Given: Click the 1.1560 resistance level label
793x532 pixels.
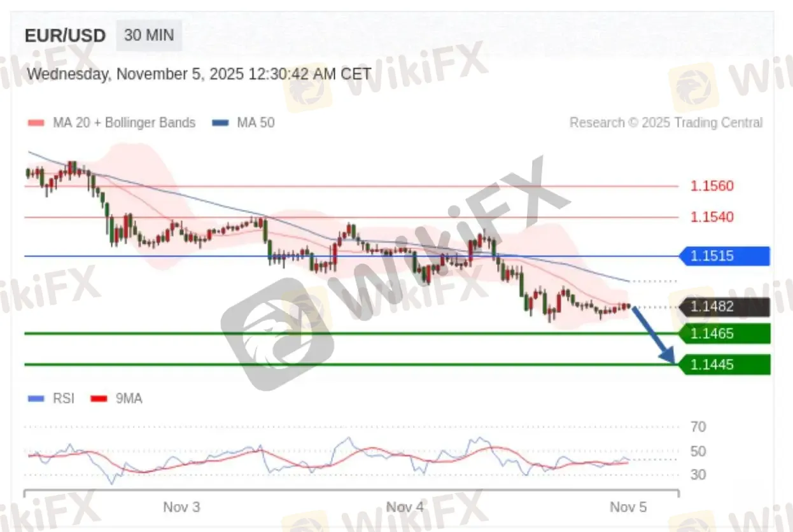Looking at the screenshot, I should pos(712,186).
